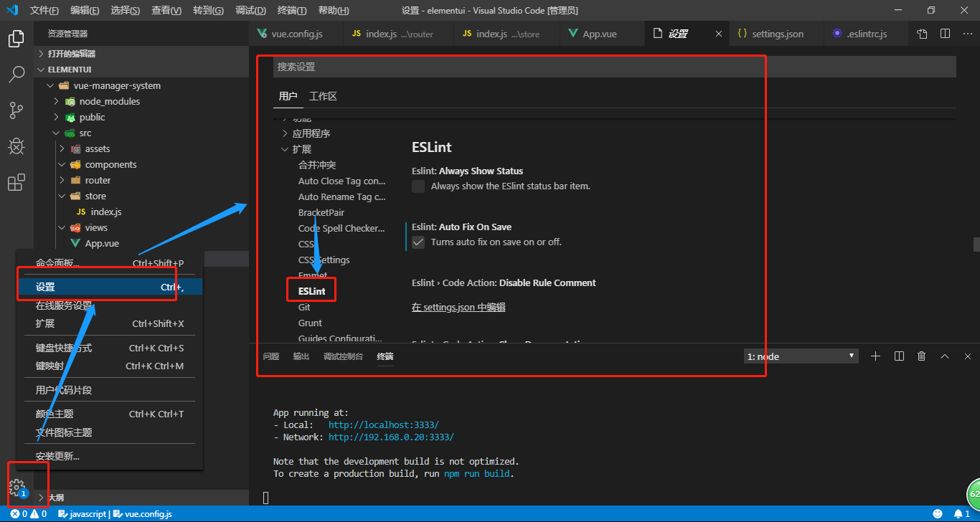Collapse the src folder
The width and height of the screenshot is (980, 522).
56,133
